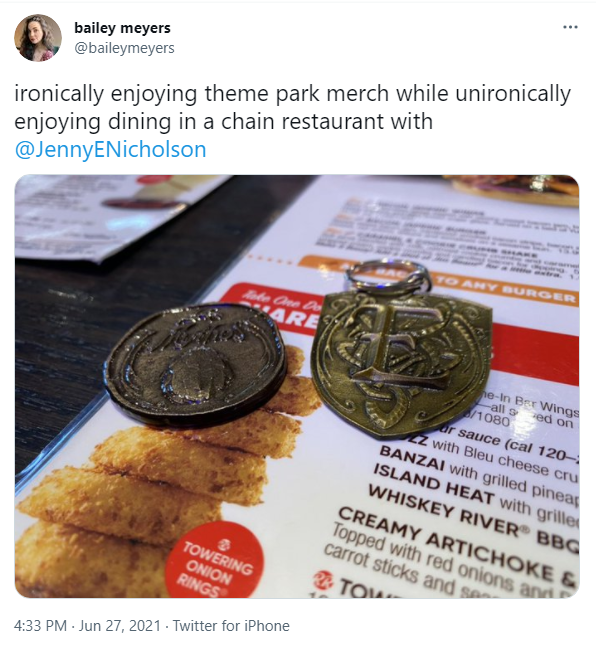Open the @JennyENicholson mention

110,149
